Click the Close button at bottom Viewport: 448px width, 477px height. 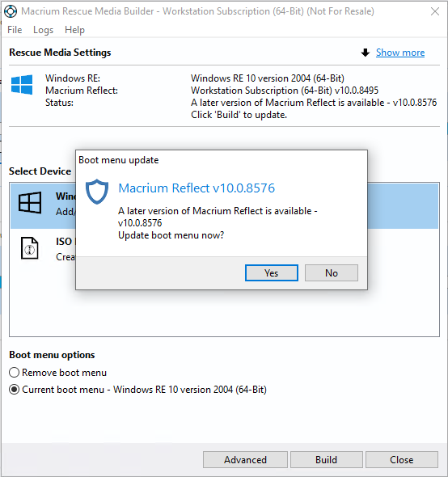[402, 460]
